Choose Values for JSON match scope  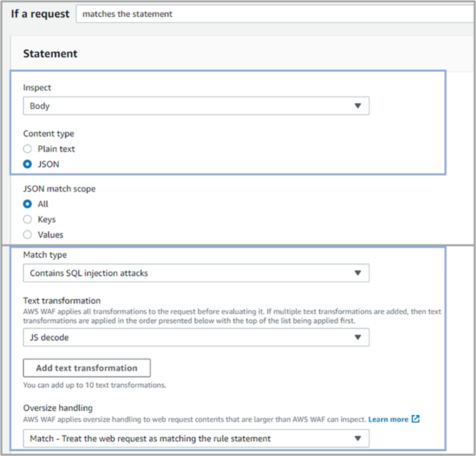pos(27,235)
